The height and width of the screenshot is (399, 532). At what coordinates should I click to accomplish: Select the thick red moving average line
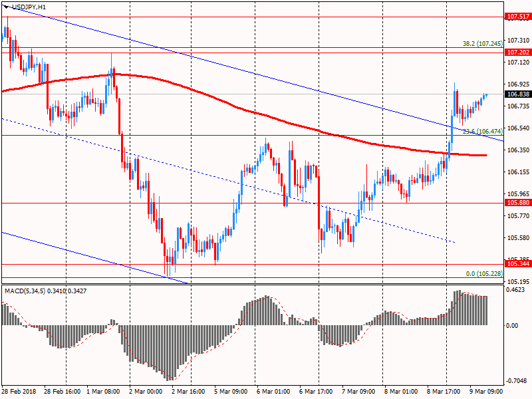tap(237, 108)
